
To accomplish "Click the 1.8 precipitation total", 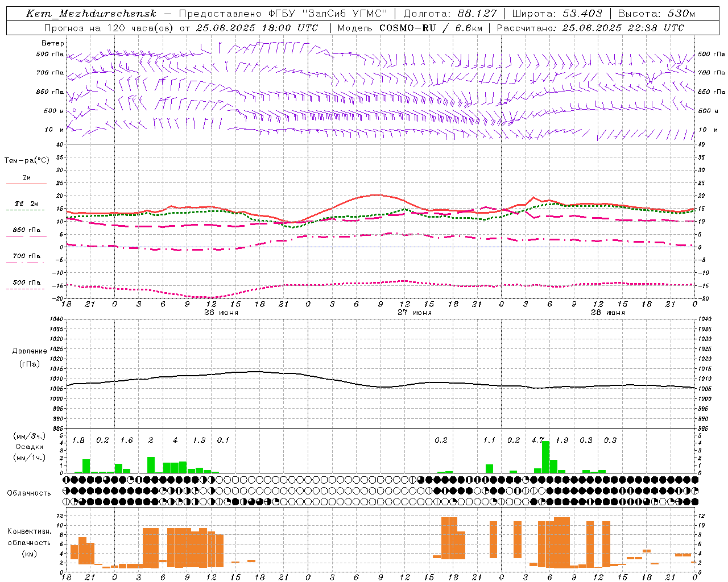I will click(78, 440).
